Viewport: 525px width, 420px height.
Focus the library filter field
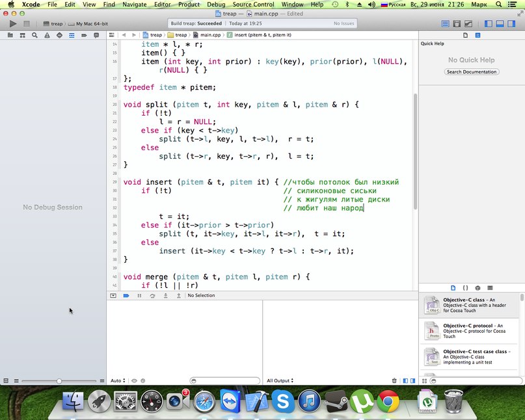pos(476,381)
